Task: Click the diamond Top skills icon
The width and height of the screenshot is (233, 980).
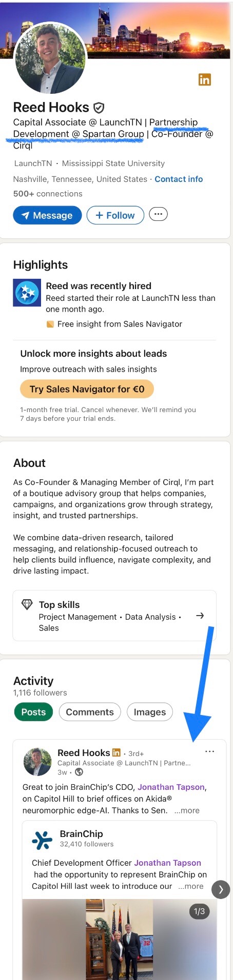Action: tap(27, 605)
